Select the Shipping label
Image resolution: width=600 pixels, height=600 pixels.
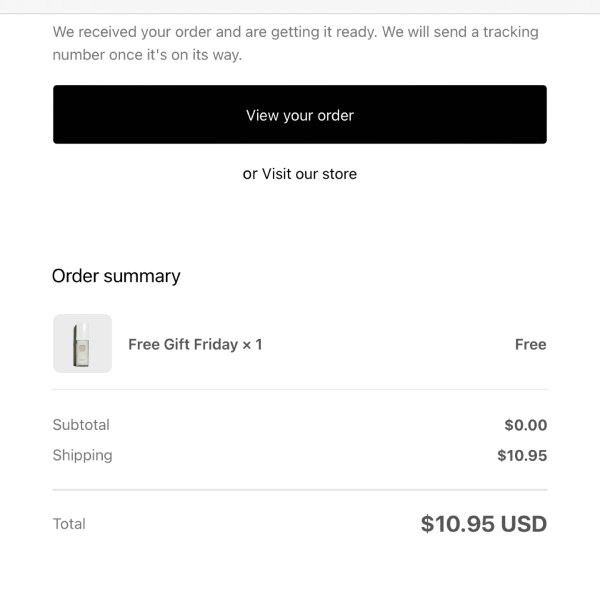coord(82,455)
